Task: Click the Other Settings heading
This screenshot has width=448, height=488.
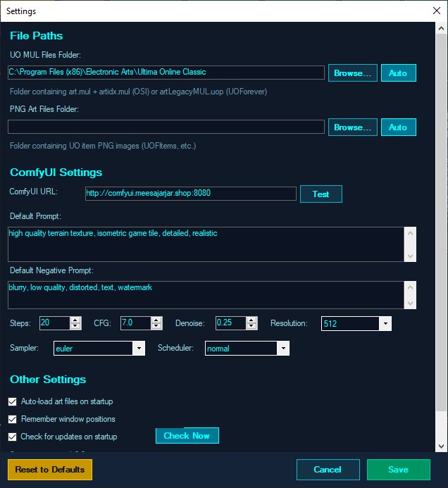Action: (48, 380)
